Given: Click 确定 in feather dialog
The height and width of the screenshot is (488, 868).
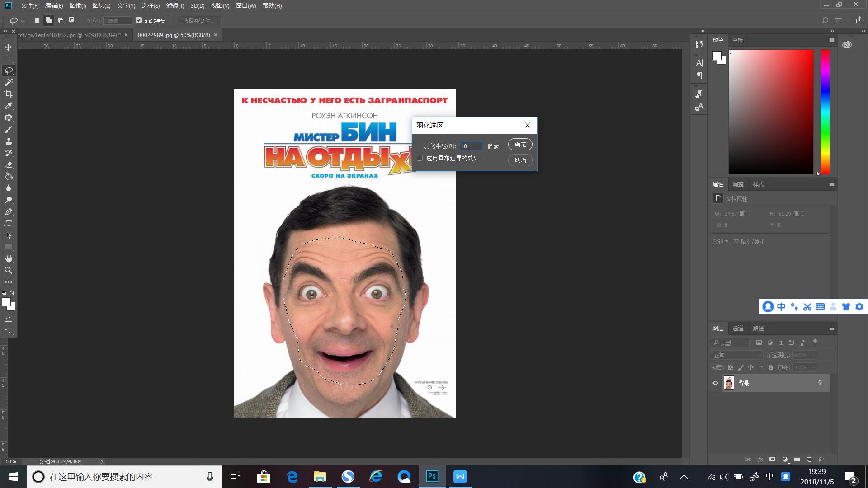Looking at the screenshot, I should [520, 144].
